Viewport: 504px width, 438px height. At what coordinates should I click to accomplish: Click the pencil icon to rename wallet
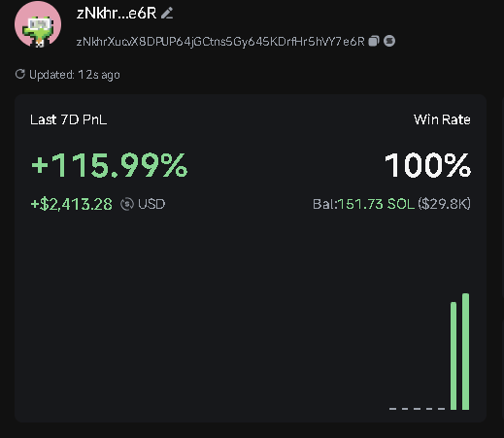tap(167, 14)
